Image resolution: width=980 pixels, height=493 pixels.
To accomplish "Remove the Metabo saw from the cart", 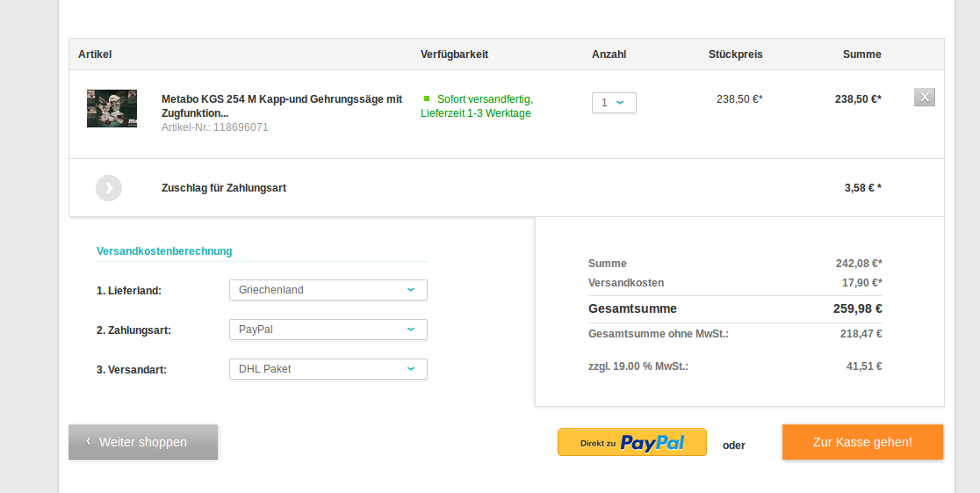I will click(x=924, y=98).
